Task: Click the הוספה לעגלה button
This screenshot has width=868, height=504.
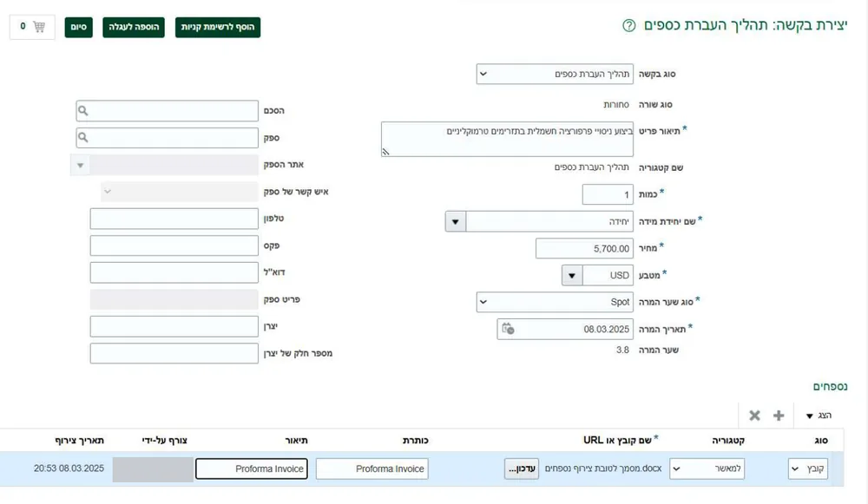Action: point(134,27)
